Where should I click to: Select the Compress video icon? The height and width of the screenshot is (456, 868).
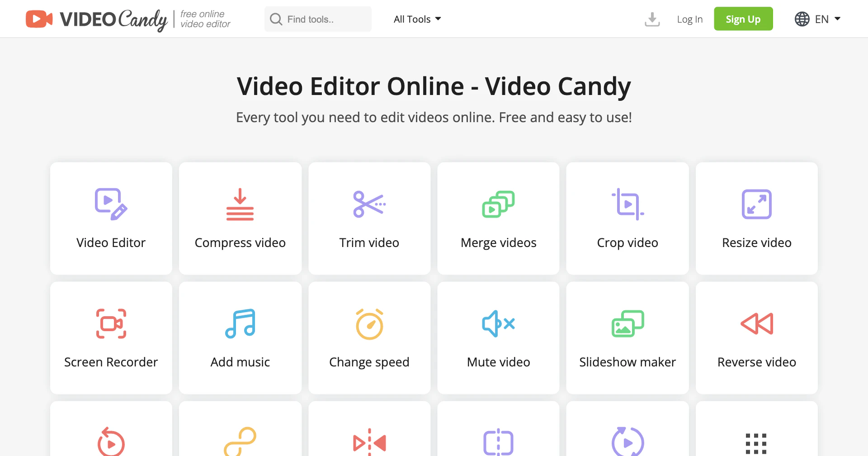point(240,204)
